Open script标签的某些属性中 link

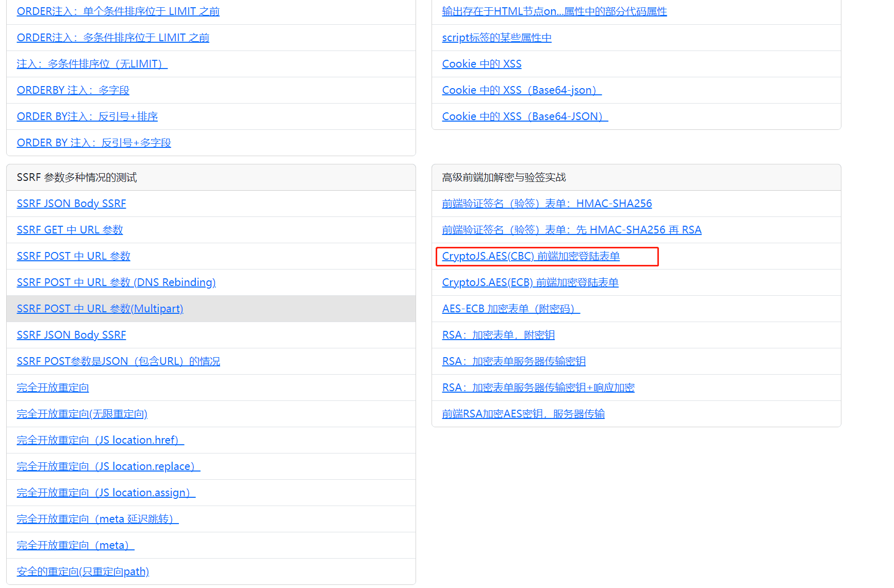coord(496,38)
